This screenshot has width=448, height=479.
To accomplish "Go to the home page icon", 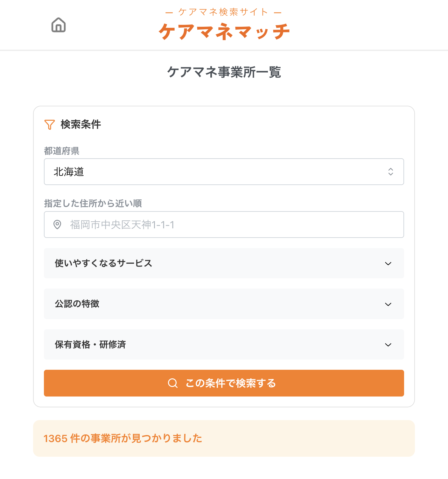I will [x=59, y=25].
